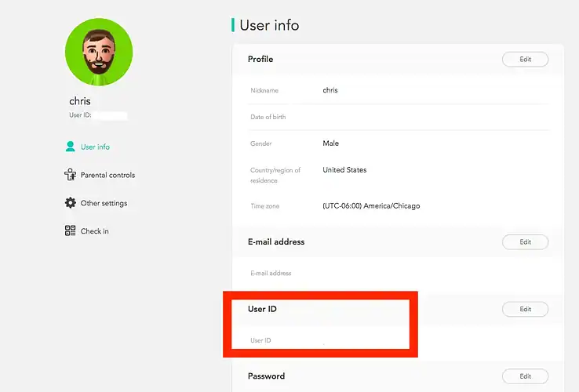
Task: Click the Parental controls icon in sidebar
Action: (x=71, y=175)
